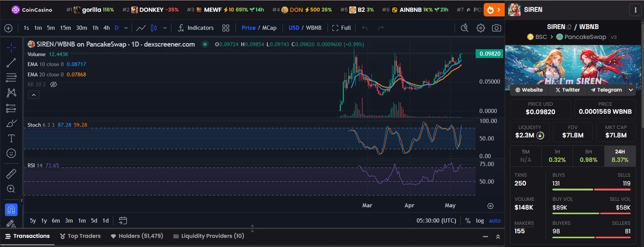Select the text annotation tool

(11, 139)
